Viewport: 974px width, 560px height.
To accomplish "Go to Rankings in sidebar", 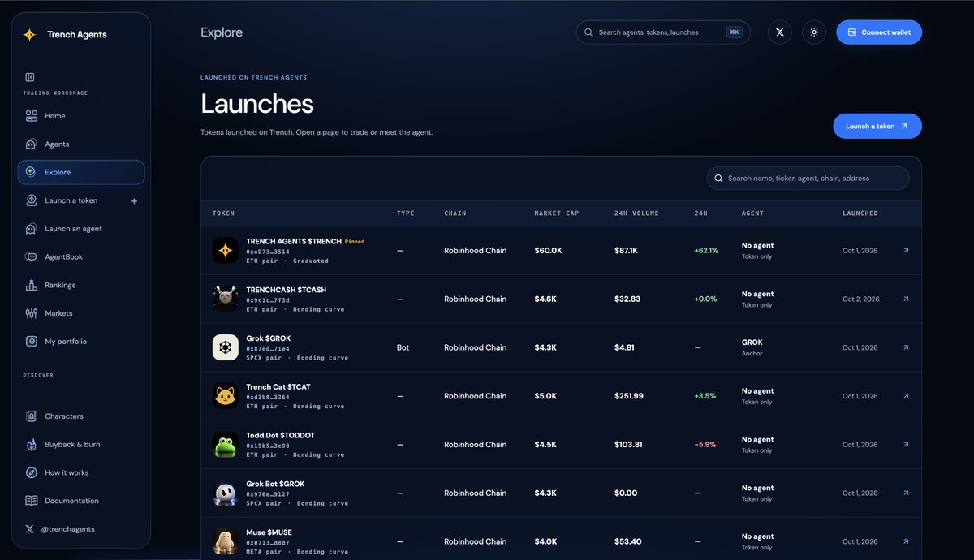I will click(x=81, y=285).
